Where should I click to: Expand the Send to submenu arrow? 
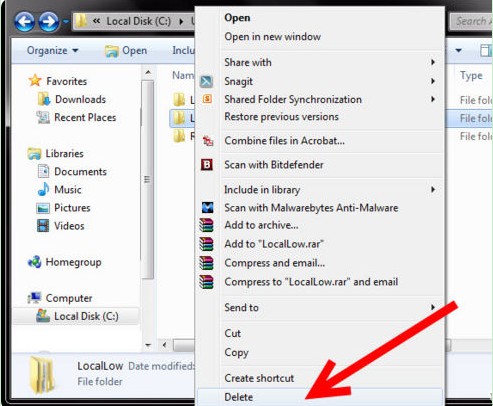(433, 307)
